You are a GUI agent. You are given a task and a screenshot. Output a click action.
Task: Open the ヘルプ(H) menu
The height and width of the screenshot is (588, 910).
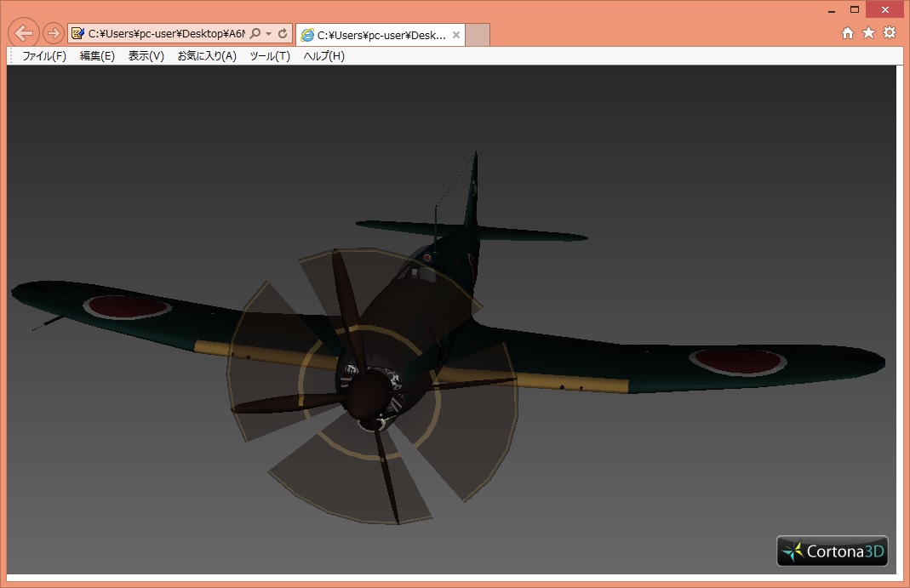click(x=323, y=56)
